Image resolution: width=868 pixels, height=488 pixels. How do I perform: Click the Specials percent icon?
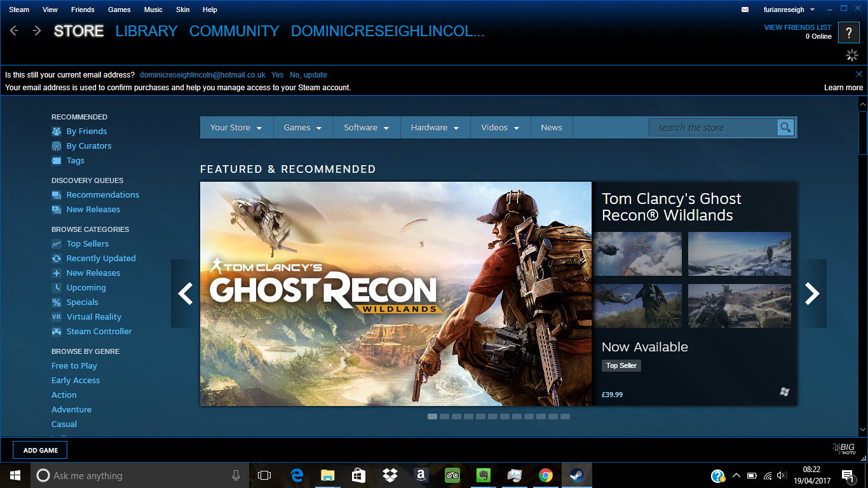[56, 302]
